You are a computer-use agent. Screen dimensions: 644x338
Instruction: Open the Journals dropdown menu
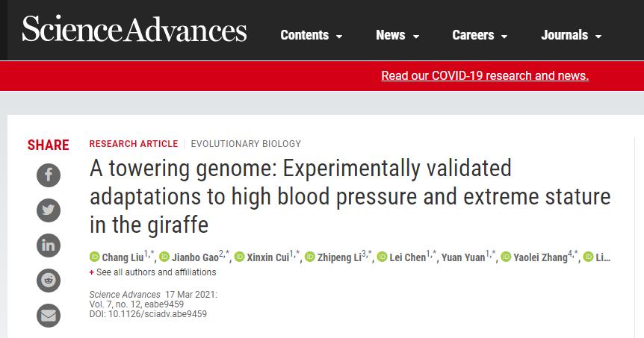pyautogui.click(x=572, y=35)
